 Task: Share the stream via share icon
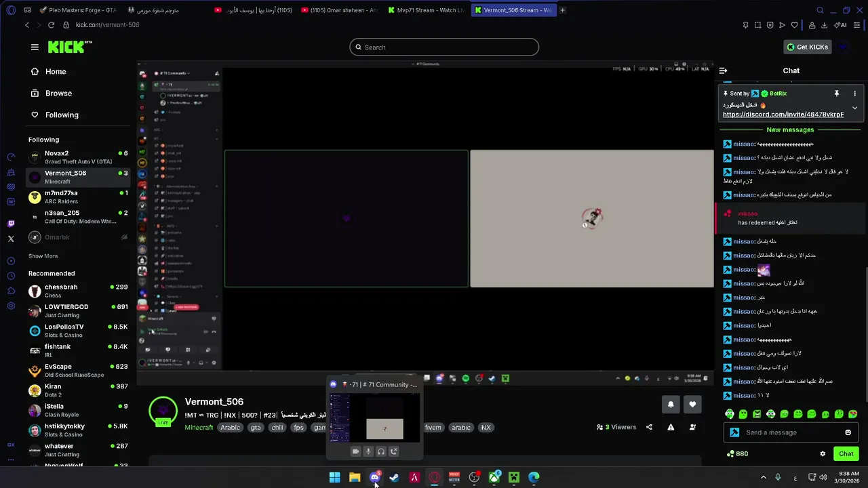[x=649, y=427]
